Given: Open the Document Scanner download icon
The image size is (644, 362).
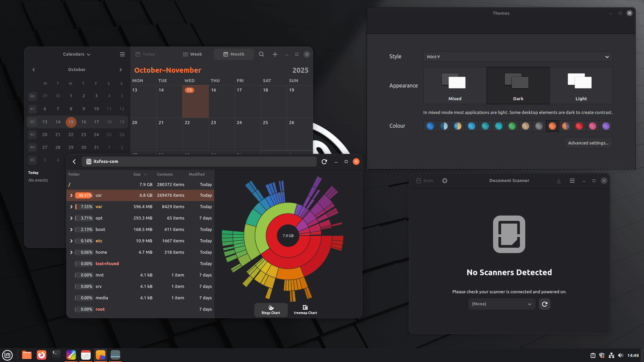Looking at the screenshot, I should (x=559, y=181).
